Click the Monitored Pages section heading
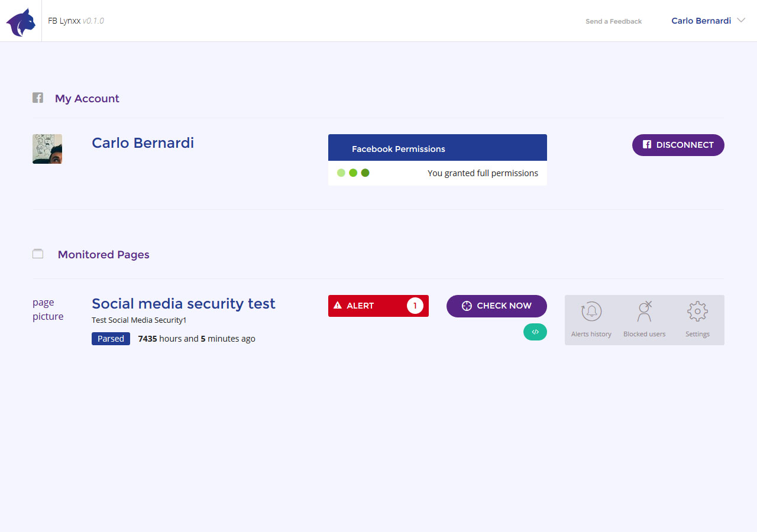This screenshot has width=757, height=532. pyautogui.click(x=103, y=255)
